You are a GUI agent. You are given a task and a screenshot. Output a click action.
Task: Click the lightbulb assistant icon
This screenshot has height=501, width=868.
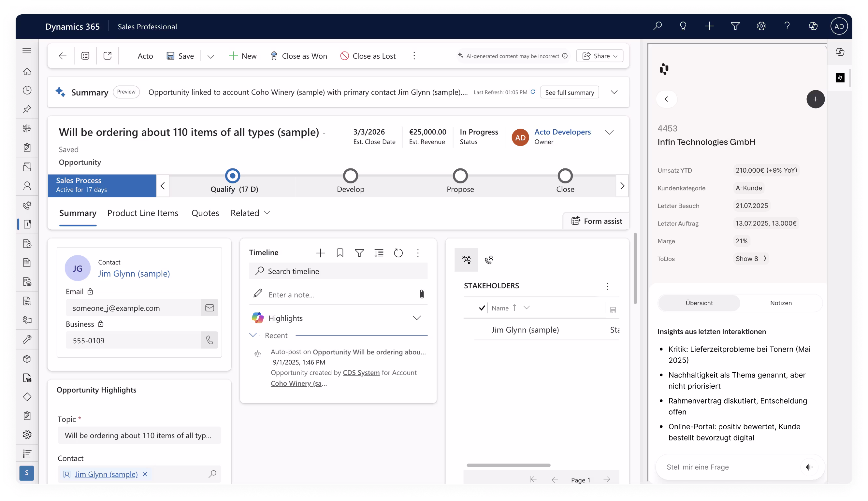point(683,26)
